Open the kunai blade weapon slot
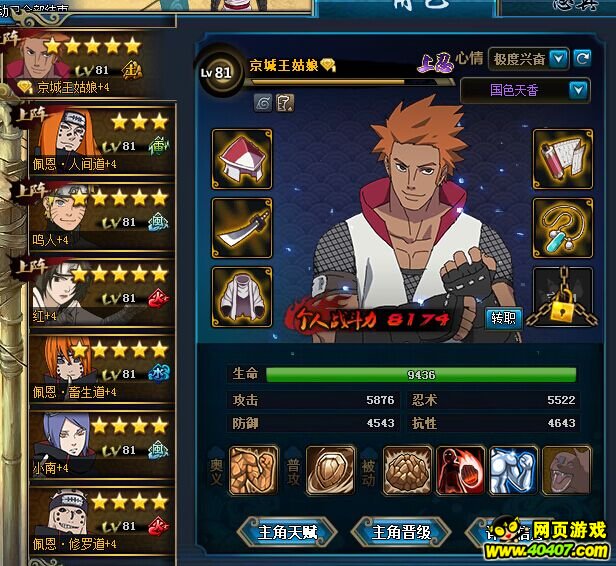This screenshot has width=616, height=566. click(242, 228)
